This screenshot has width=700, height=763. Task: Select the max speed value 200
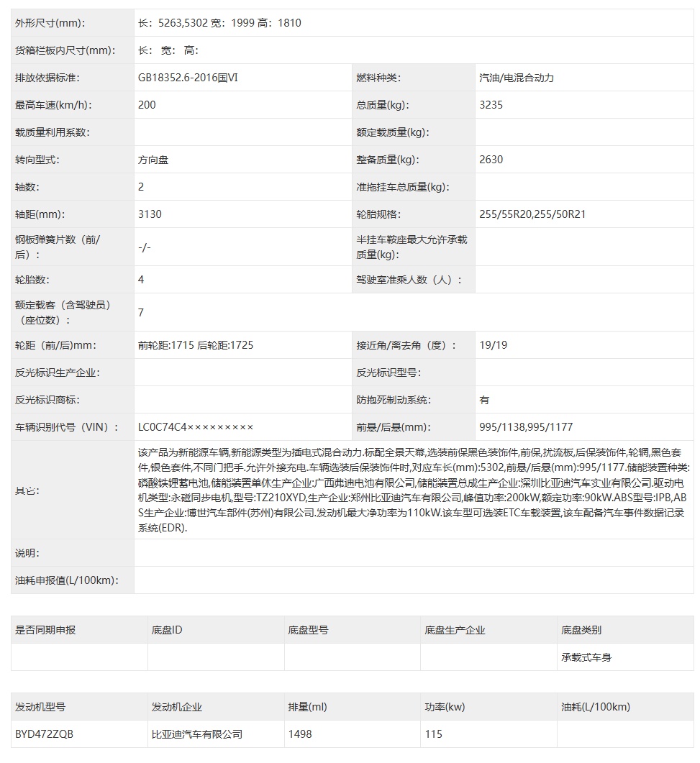147,104
